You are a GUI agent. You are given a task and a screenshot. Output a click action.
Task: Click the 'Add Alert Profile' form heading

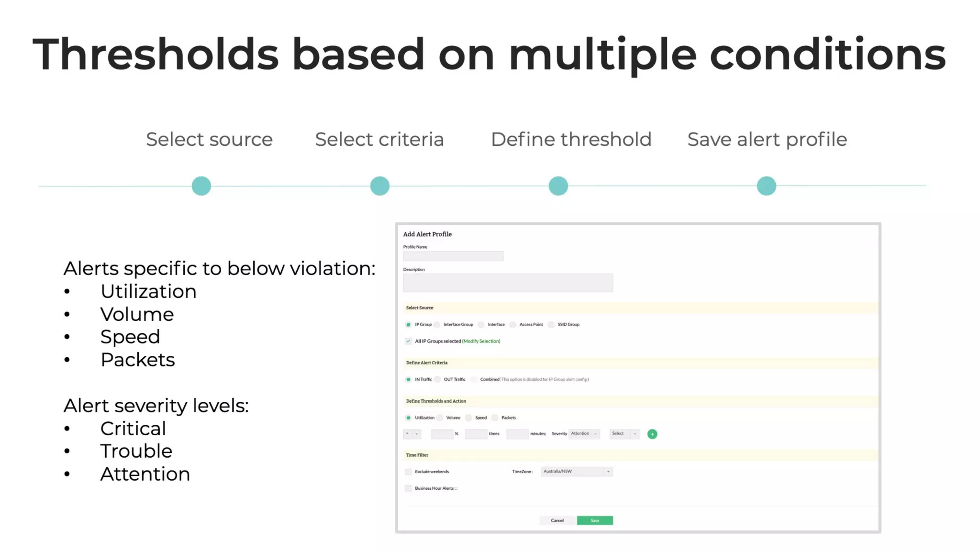427,234
